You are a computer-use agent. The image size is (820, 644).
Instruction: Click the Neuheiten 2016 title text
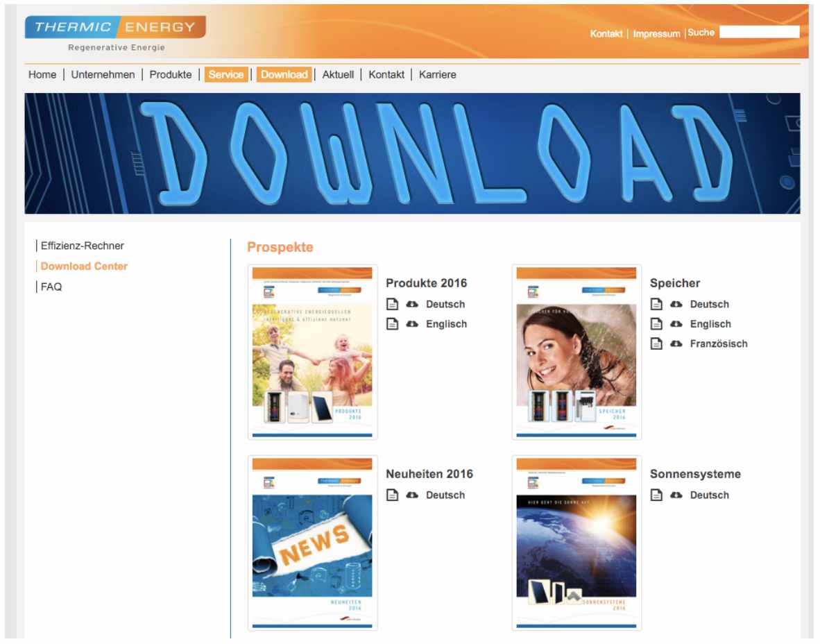click(x=430, y=475)
